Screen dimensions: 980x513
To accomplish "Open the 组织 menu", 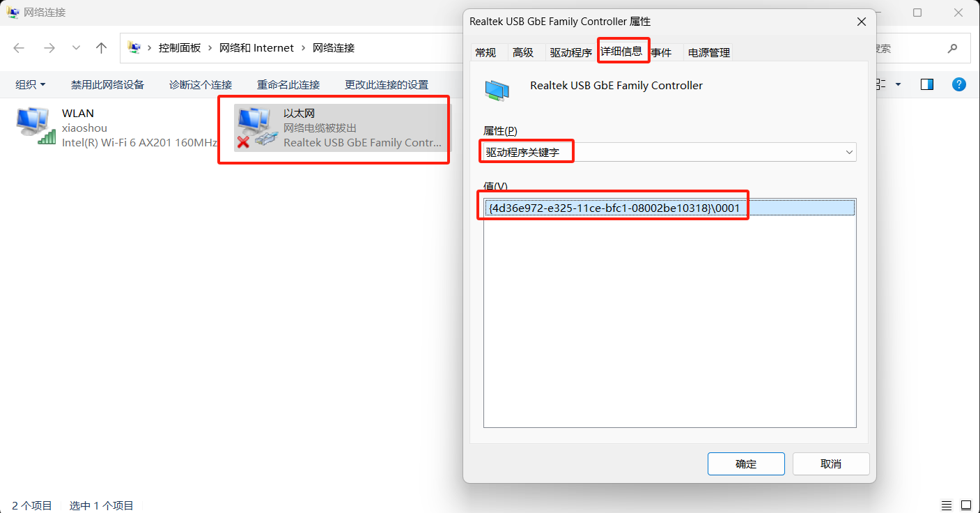I will [x=31, y=84].
